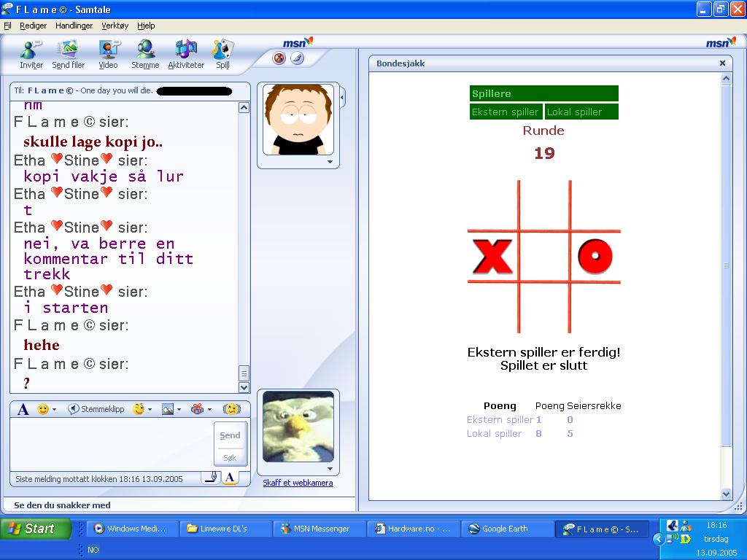747x560 pixels.
Task: Click the Lokal spiller header cell
Action: click(x=581, y=112)
